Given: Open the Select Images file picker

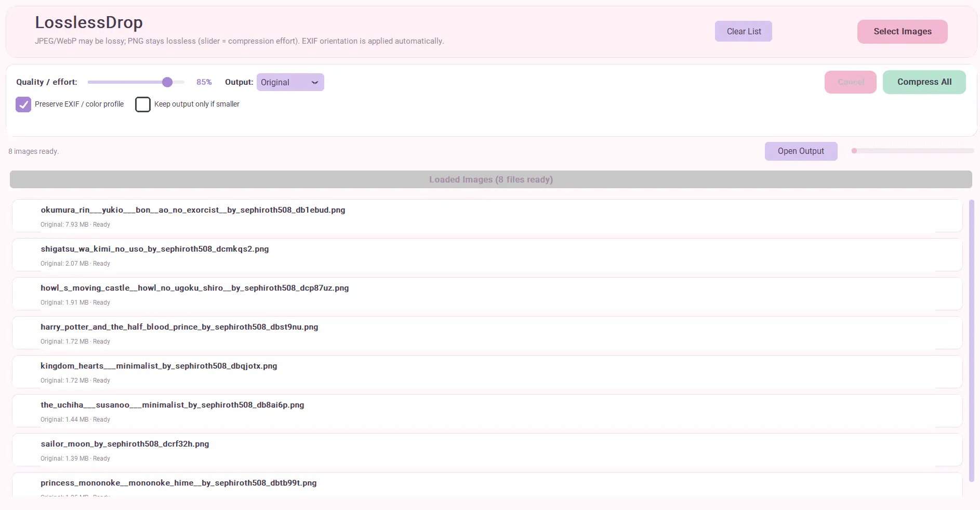Looking at the screenshot, I should (902, 32).
